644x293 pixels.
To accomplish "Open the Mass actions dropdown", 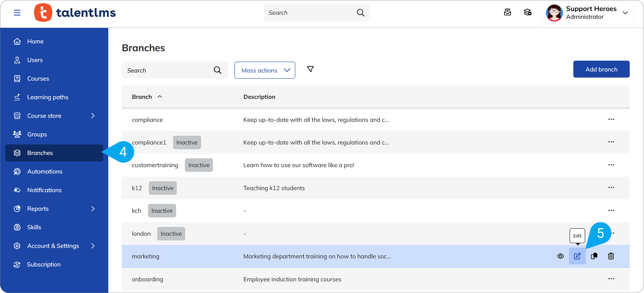I will 265,70.
